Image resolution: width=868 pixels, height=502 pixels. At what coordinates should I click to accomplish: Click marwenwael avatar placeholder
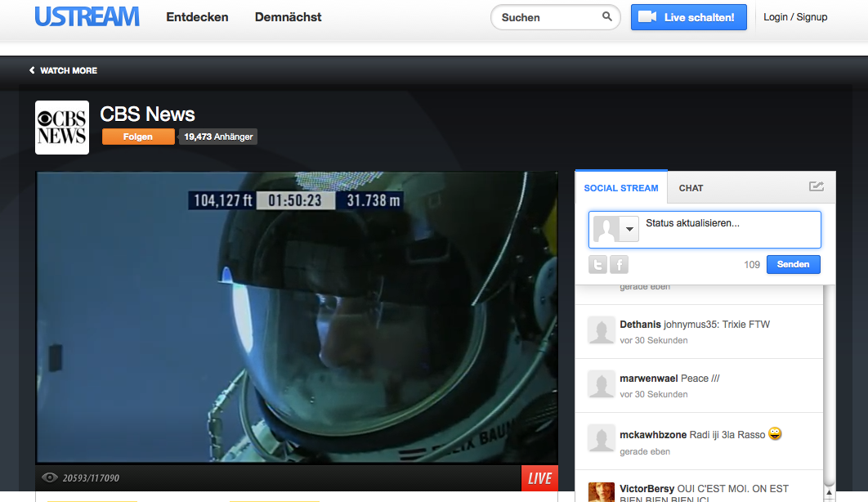point(602,384)
